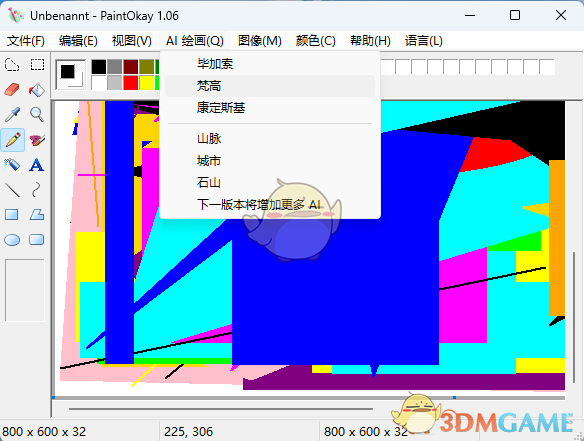
Task: Click the left status text 800 x 600 x 32
Action: [x=44, y=432]
